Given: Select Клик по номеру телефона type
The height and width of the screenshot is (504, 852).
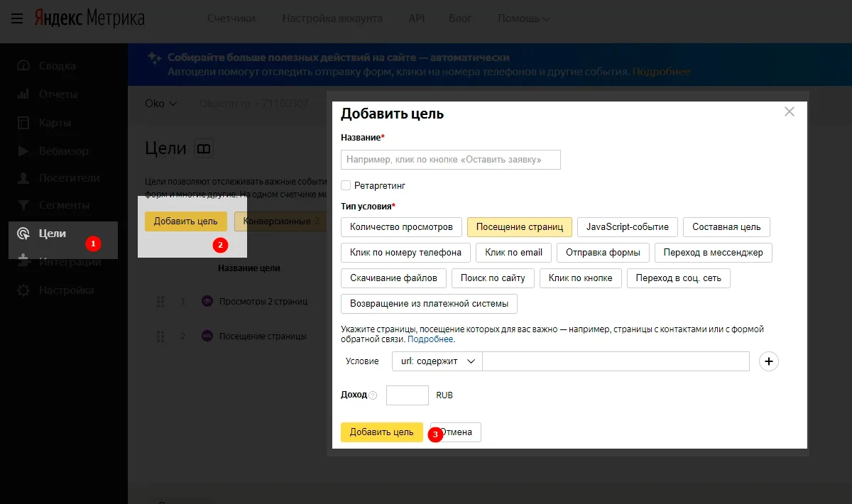Looking at the screenshot, I should click(x=405, y=252).
